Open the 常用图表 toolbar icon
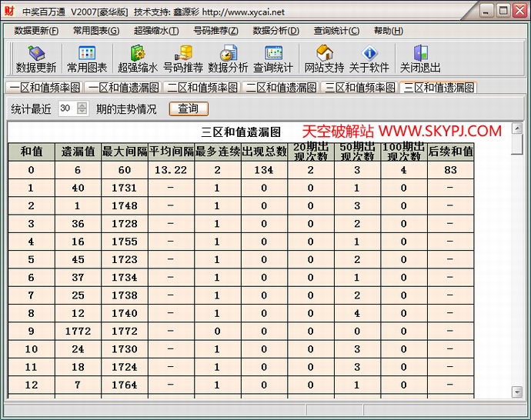Image resolution: width=531 pixels, height=420 pixels. click(x=87, y=58)
